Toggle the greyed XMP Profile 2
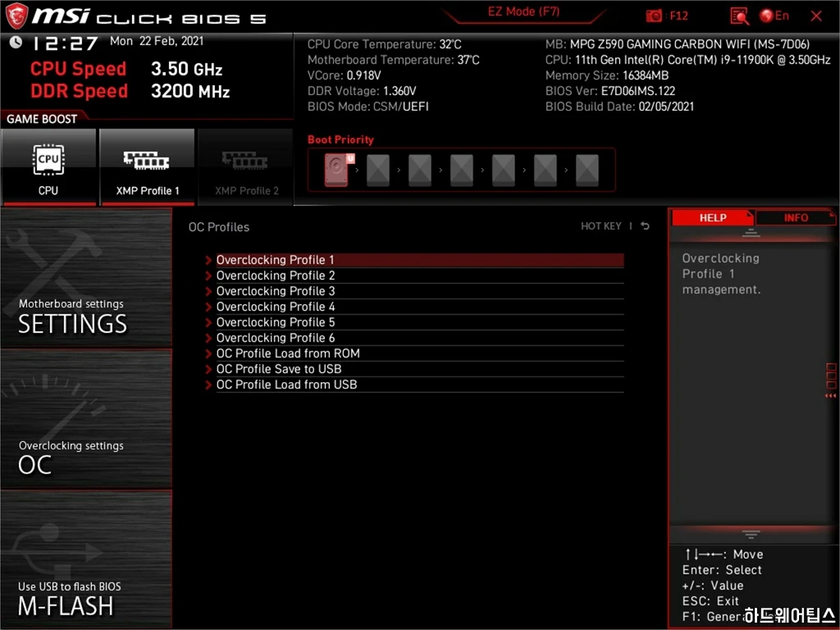The width and height of the screenshot is (840, 630). (x=246, y=167)
